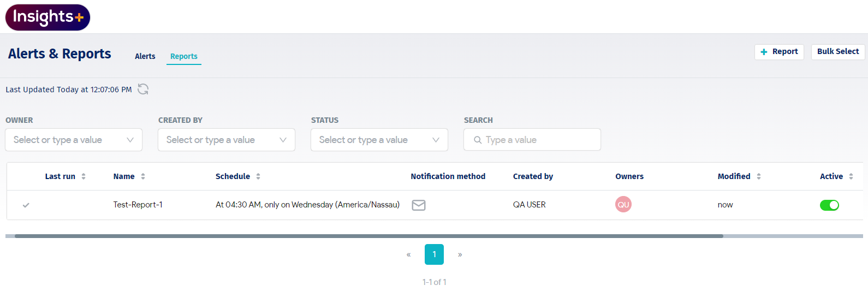
Task: Click the email notification method icon
Action: click(419, 205)
